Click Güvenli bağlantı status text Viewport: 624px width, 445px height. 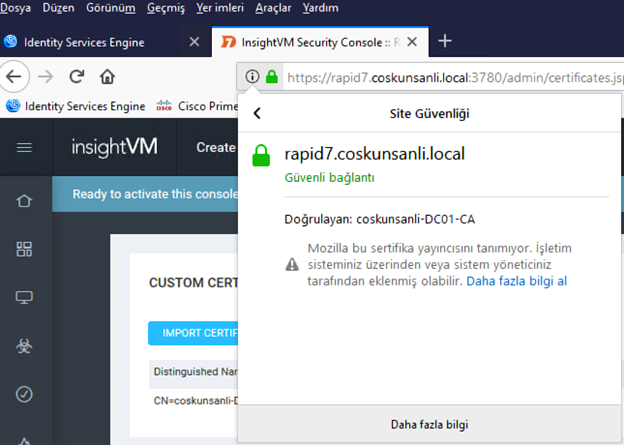[330, 178]
